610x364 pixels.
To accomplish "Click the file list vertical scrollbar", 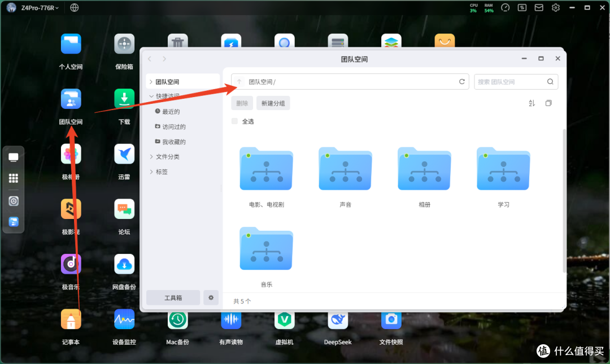I will 564,200.
